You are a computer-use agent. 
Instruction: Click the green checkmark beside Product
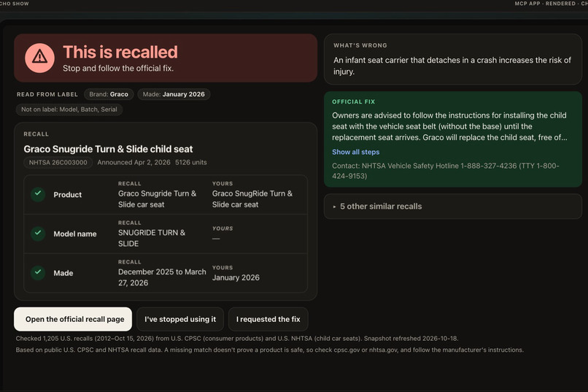click(38, 194)
